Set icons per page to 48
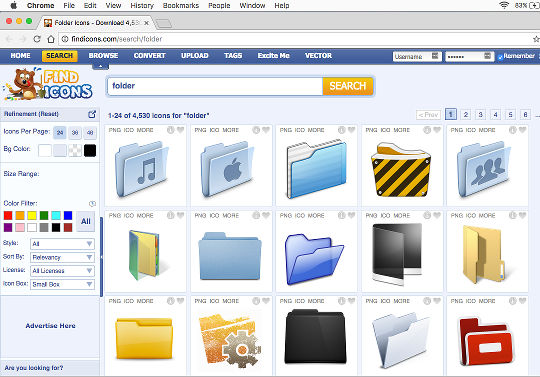Viewport: 540px width, 377px height. coord(90,133)
